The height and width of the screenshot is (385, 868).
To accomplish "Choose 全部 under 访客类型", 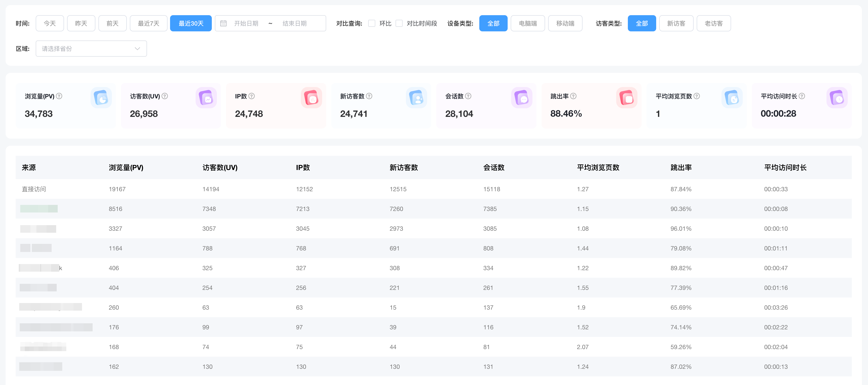I will [642, 23].
